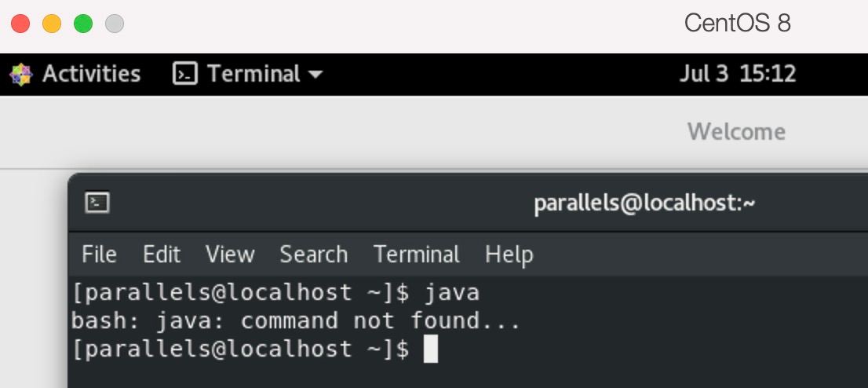Click the gray fourth window button
The width and height of the screenshot is (868, 388).
tap(115, 24)
